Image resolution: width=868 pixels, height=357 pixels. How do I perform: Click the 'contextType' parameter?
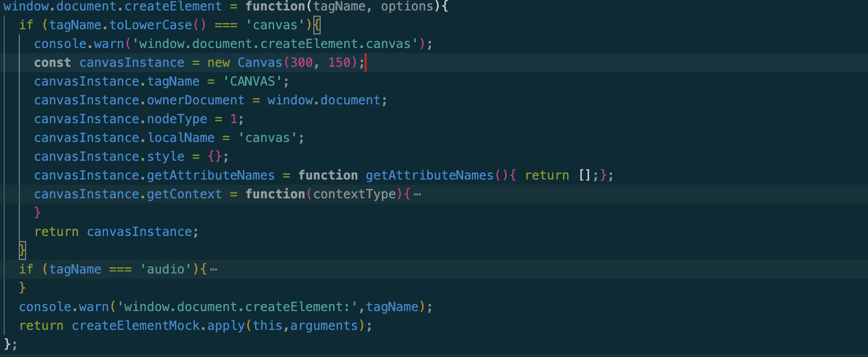[354, 194]
